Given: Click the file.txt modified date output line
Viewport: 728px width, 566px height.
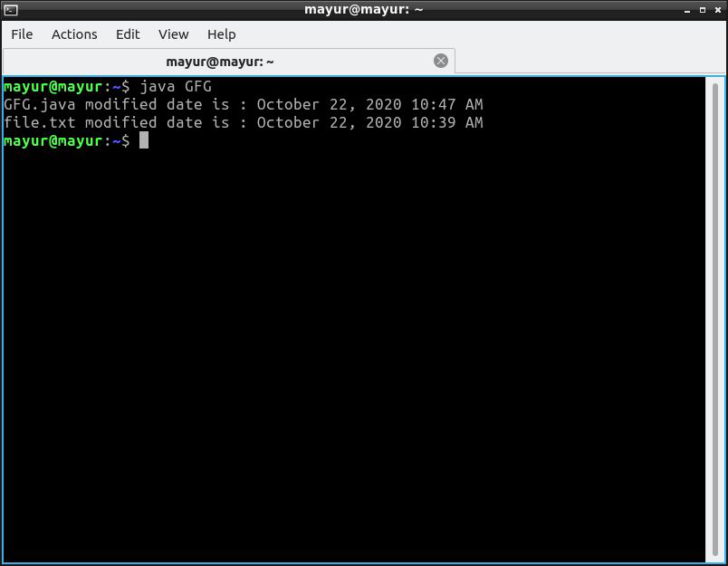Looking at the screenshot, I should pyautogui.click(x=243, y=123).
